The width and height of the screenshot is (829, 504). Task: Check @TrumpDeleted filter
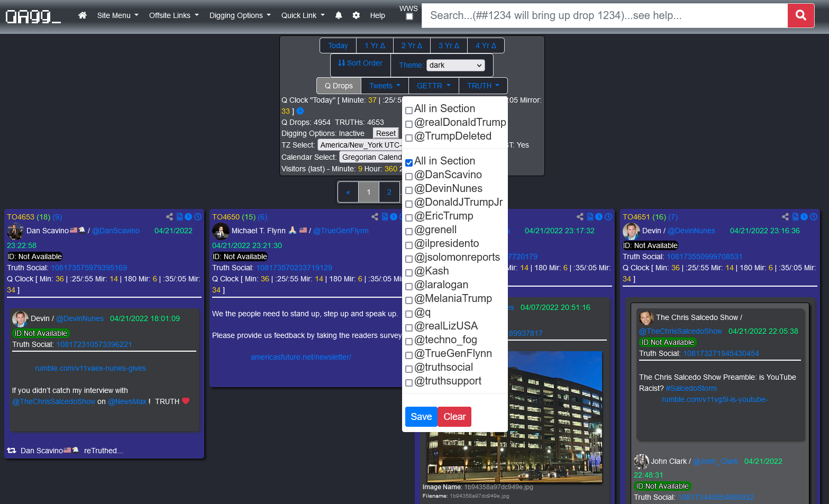[409, 138]
